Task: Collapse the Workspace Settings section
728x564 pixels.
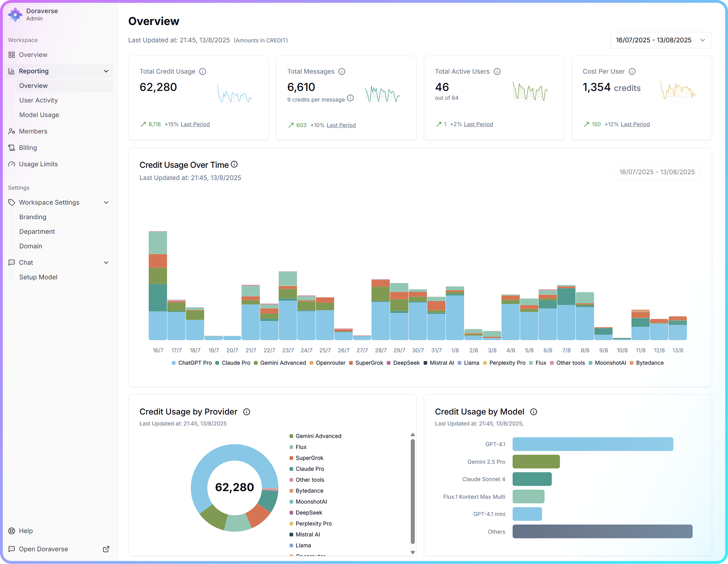Action: point(106,202)
